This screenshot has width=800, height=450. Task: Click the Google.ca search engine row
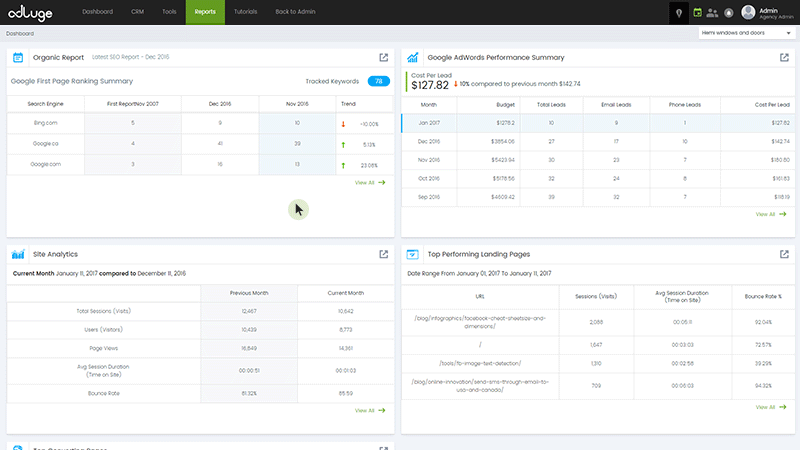(200, 144)
